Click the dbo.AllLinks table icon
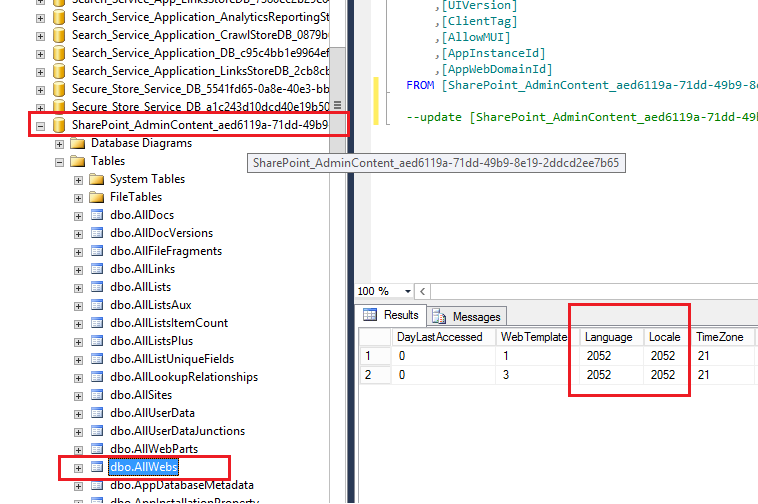This screenshot has height=504, width=758. click(x=97, y=269)
